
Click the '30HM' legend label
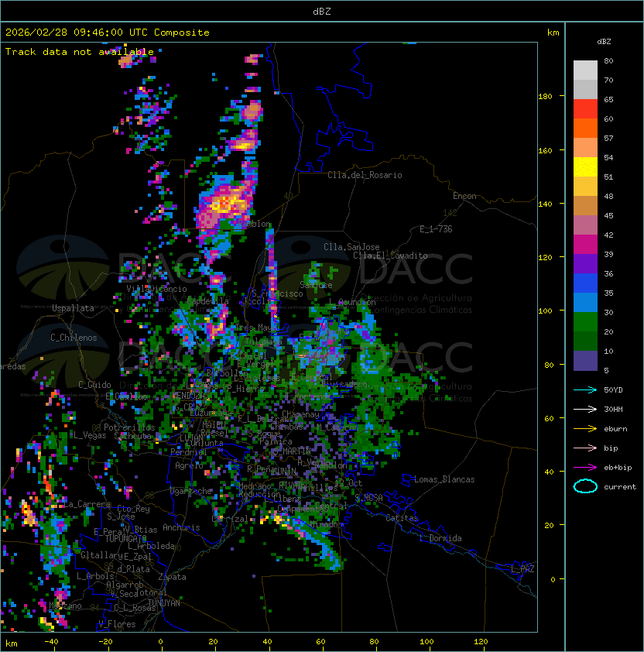[613, 410]
